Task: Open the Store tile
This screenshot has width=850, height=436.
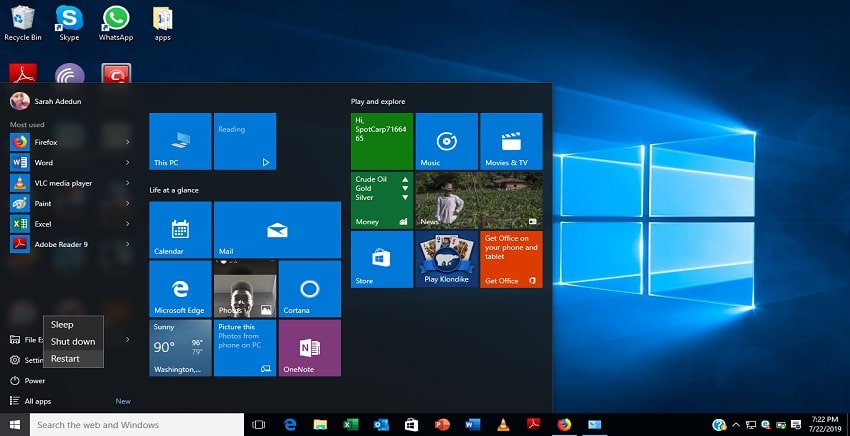Action: [382, 259]
